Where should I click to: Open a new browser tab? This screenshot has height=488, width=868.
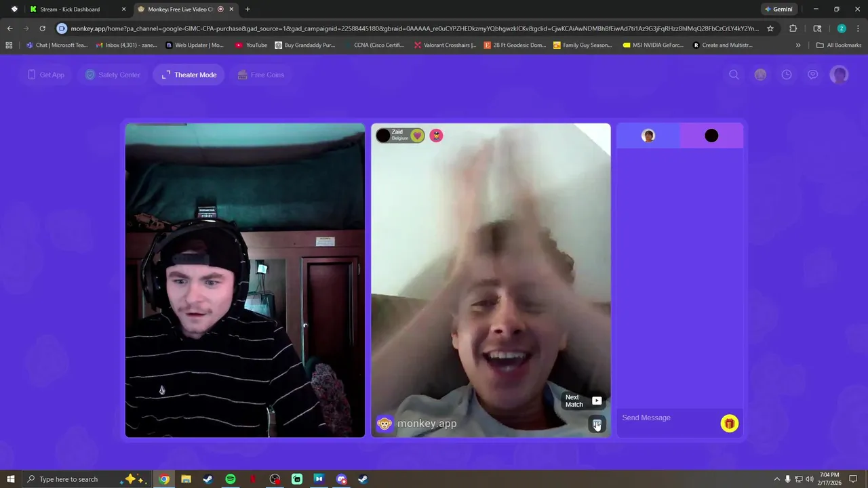pyautogui.click(x=248, y=9)
